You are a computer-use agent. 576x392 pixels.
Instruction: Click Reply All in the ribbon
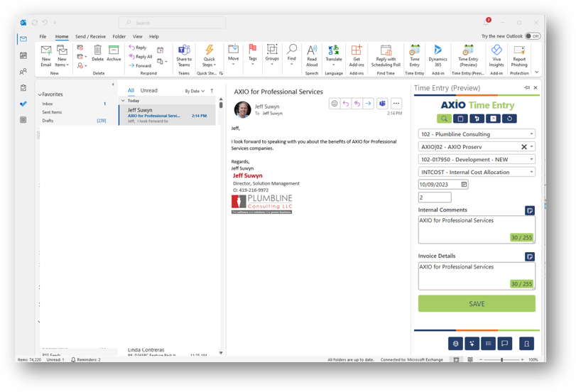coord(141,57)
